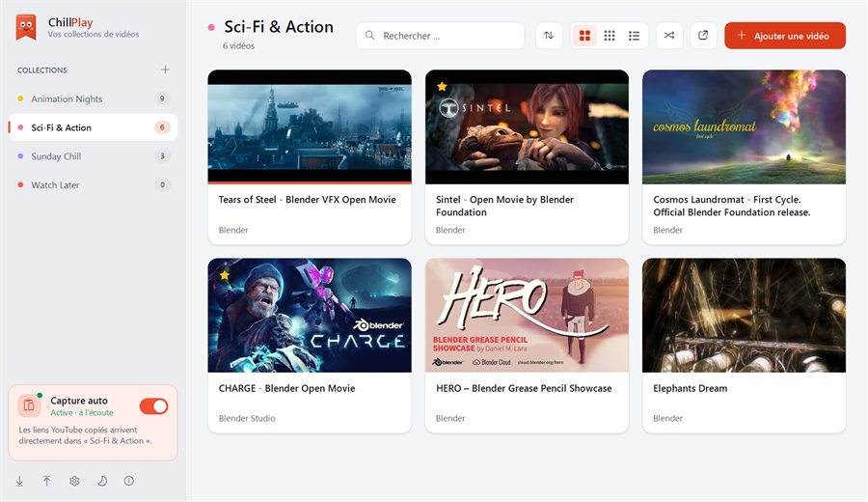The width and height of the screenshot is (868, 502).
Task: Click the 6 vidéos count text
Action: [238, 46]
